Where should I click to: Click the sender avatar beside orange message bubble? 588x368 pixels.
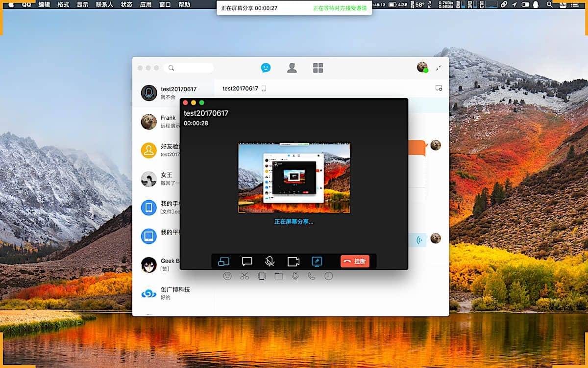pos(436,145)
